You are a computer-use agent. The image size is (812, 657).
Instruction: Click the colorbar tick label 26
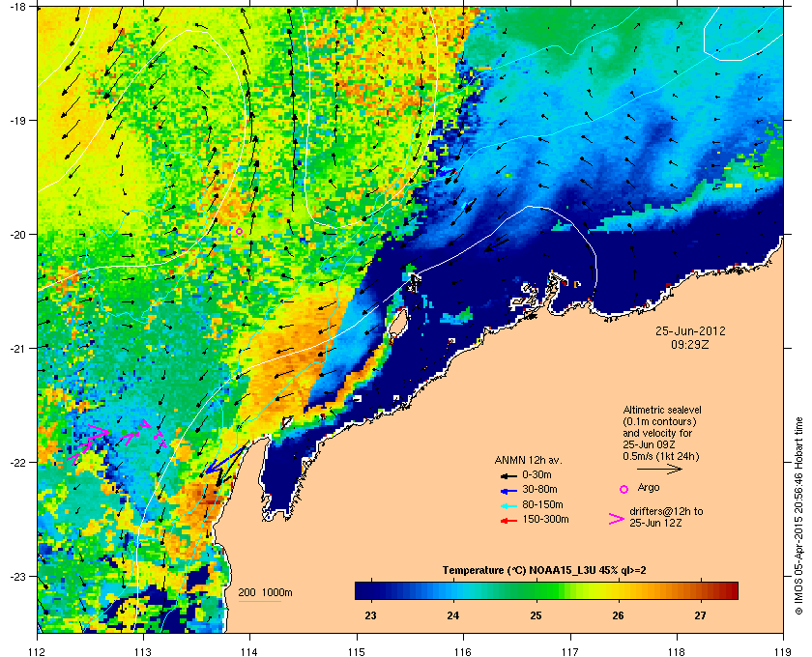(618, 616)
